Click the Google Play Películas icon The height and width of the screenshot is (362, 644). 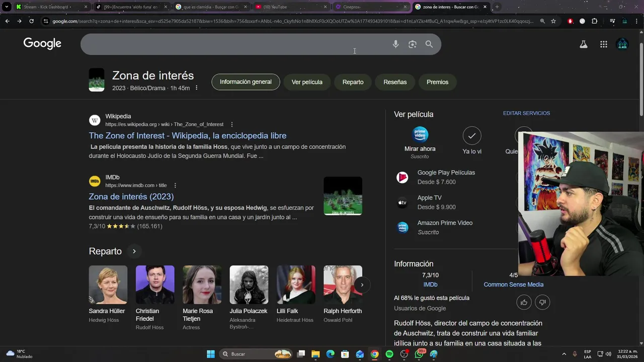click(x=403, y=177)
